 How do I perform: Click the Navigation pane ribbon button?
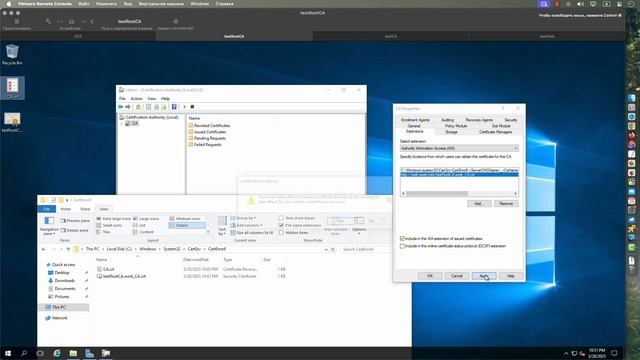(49, 225)
